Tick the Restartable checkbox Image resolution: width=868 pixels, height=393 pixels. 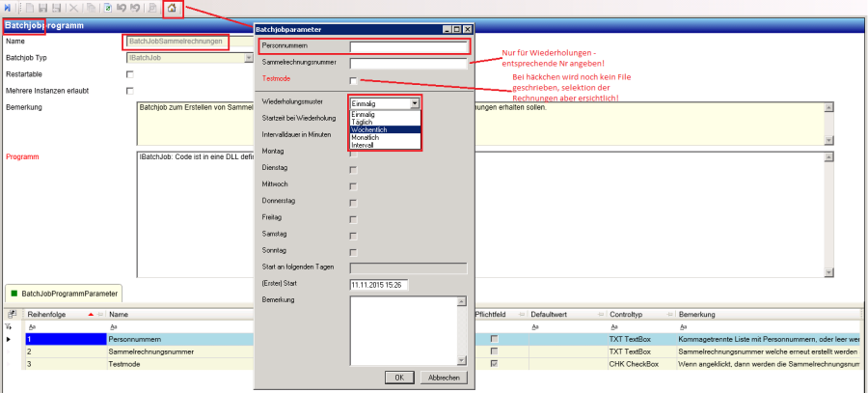click(130, 74)
